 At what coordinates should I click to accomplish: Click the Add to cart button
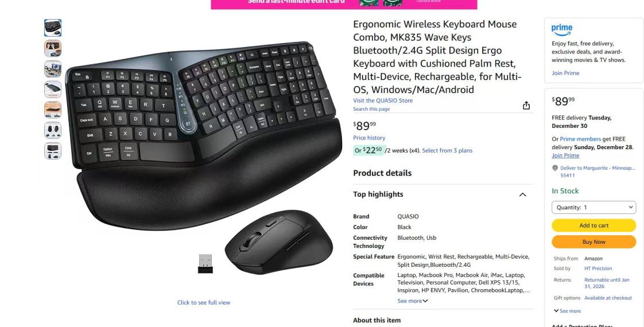[594, 225]
